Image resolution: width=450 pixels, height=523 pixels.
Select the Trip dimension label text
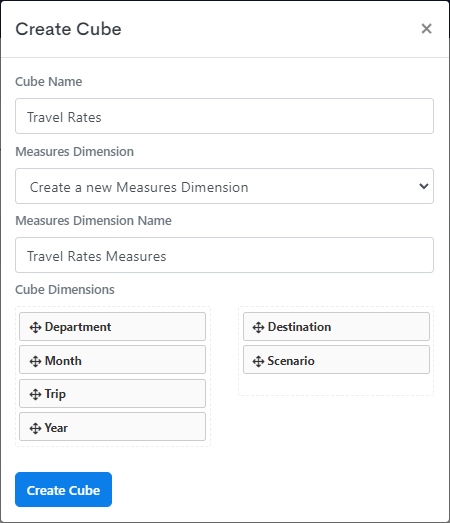click(55, 394)
